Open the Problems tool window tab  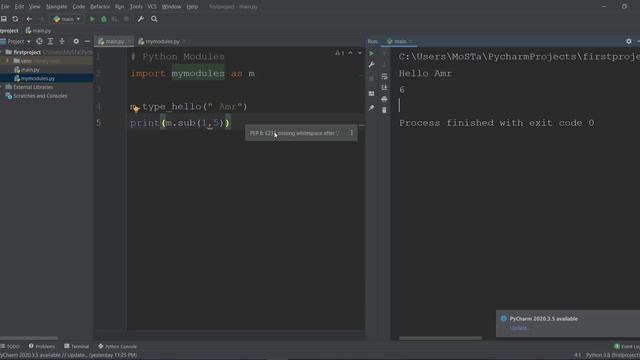(x=42, y=346)
